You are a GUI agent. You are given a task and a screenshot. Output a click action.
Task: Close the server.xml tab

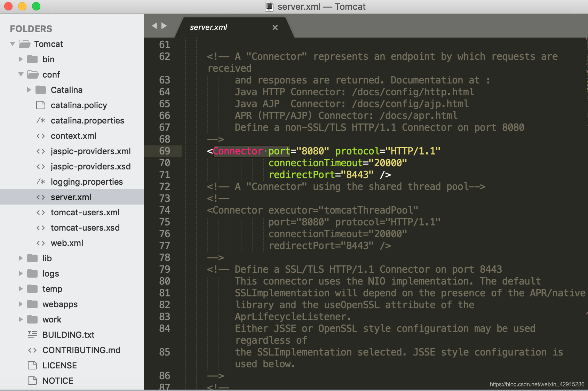click(x=275, y=27)
